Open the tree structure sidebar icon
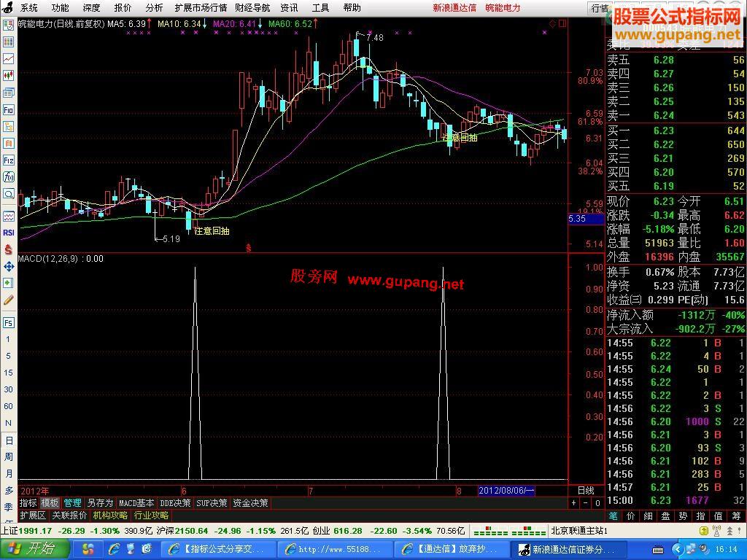The width and height of the screenshot is (747, 560). click(9, 127)
